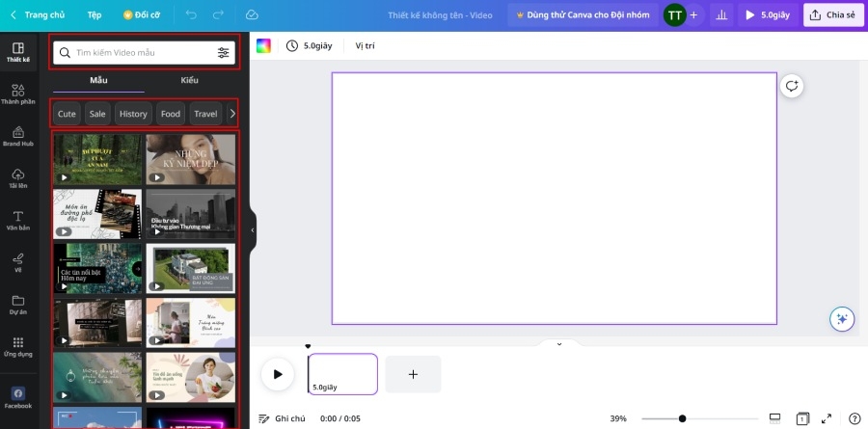Open the Tệp file menu
The image size is (868, 429).
click(95, 15)
